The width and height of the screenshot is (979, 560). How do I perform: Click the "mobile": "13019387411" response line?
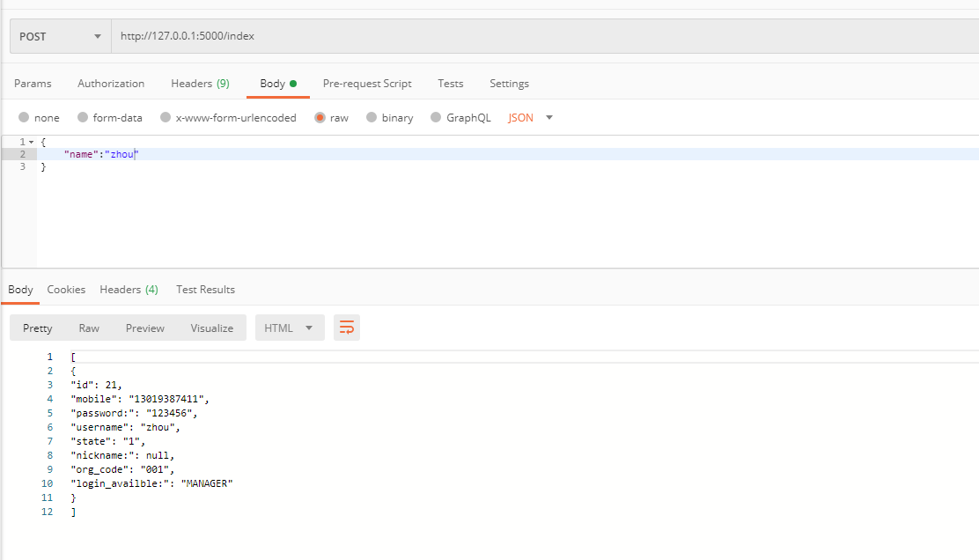[140, 399]
